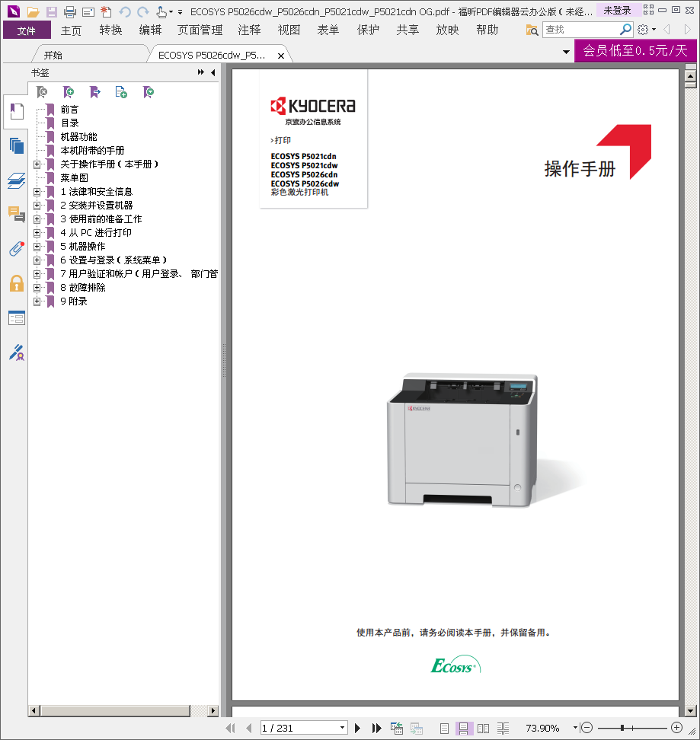Image resolution: width=700 pixels, height=740 pixels.
Task: Click the Undo arrow icon
Action: coord(125,11)
